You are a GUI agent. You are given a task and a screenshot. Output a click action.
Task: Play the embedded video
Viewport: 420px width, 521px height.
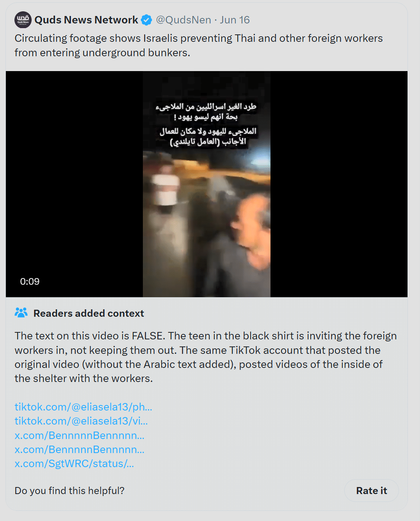(206, 184)
